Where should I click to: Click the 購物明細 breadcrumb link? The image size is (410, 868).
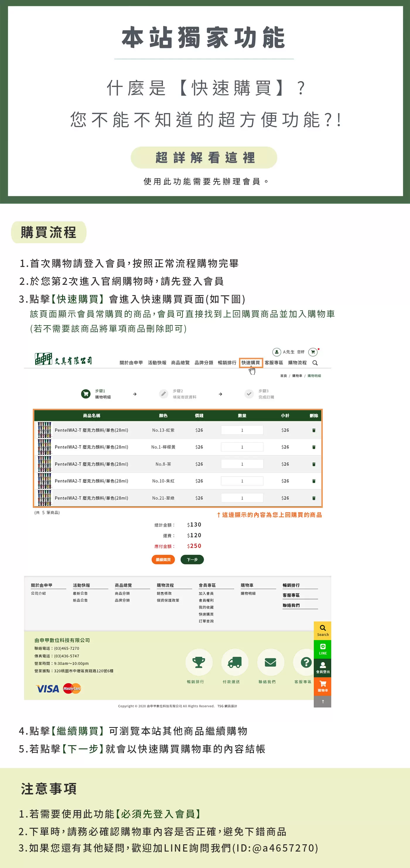click(315, 376)
